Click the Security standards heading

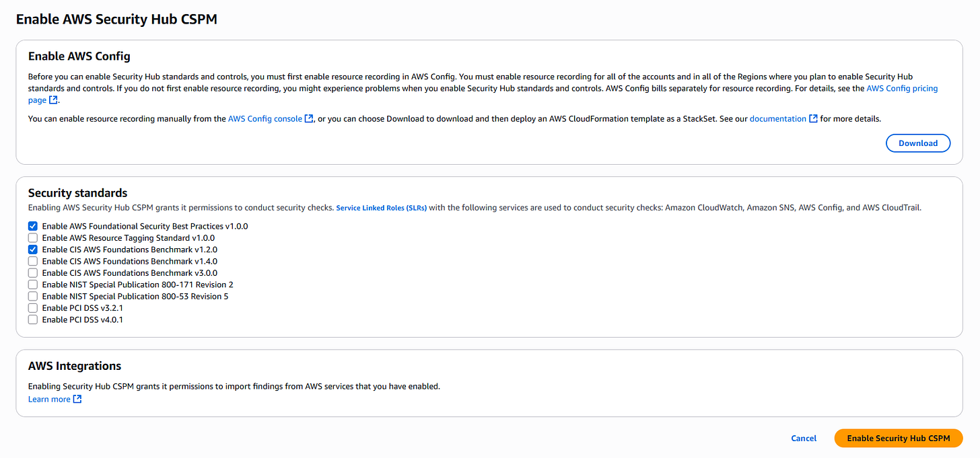point(77,193)
